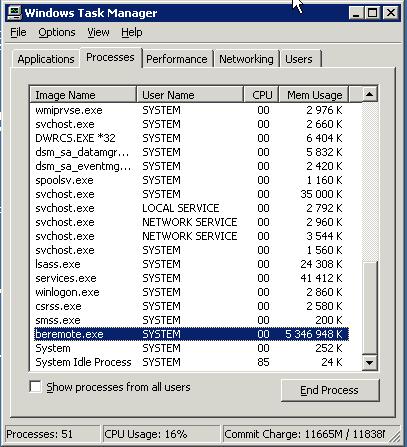This screenshot has height=447, width=407.
Task: Select the wmiprvse.exe process row
Action: pyautogui.click(x=191, y=110)
